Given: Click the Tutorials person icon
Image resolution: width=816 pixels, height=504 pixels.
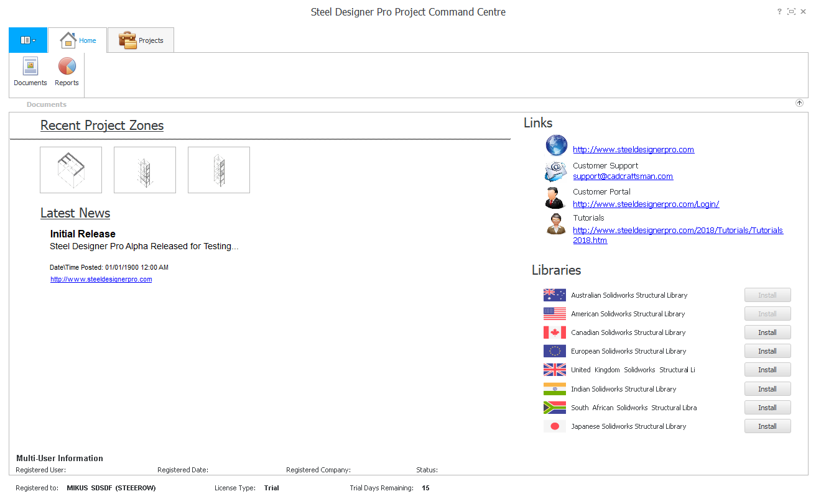Looking at the screenshot, I should pos(555,224).
